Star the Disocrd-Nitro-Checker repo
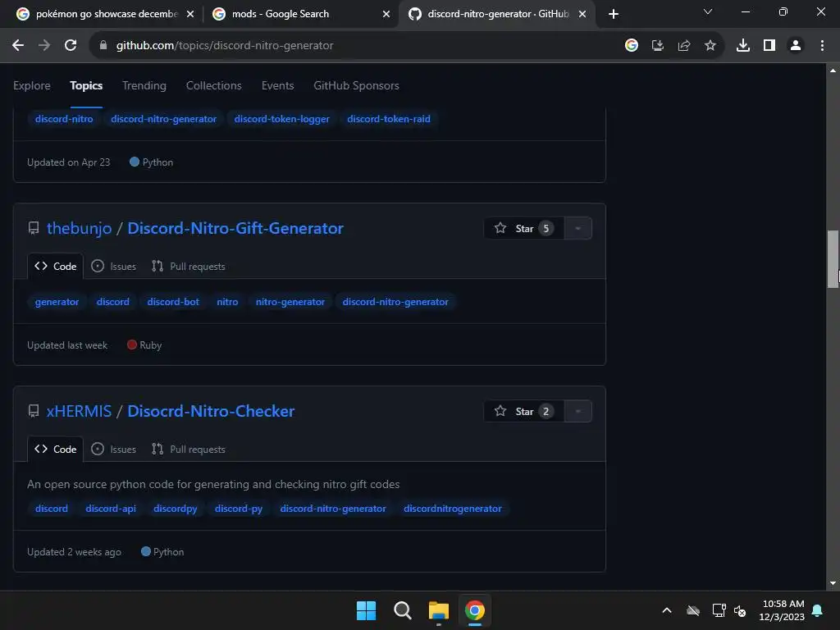This screenshot has width=840, height=630. click(x=523, y=412)
